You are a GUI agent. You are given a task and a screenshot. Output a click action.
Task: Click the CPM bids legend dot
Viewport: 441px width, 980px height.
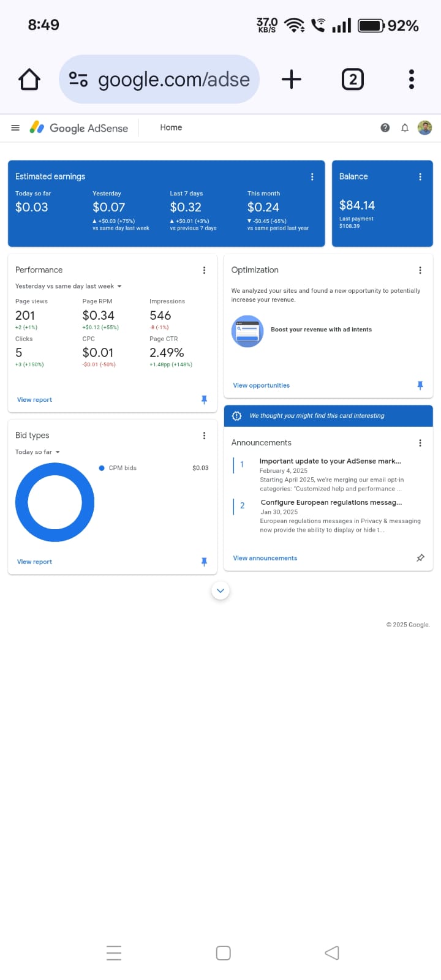(x=102, y=468)
